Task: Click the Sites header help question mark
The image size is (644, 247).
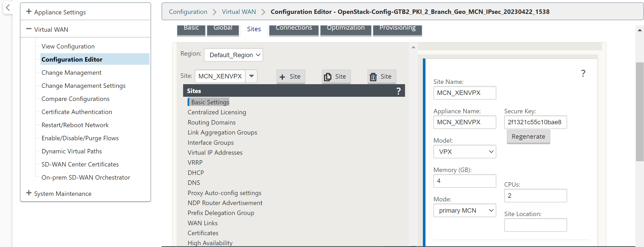Action: click(398, 91)
